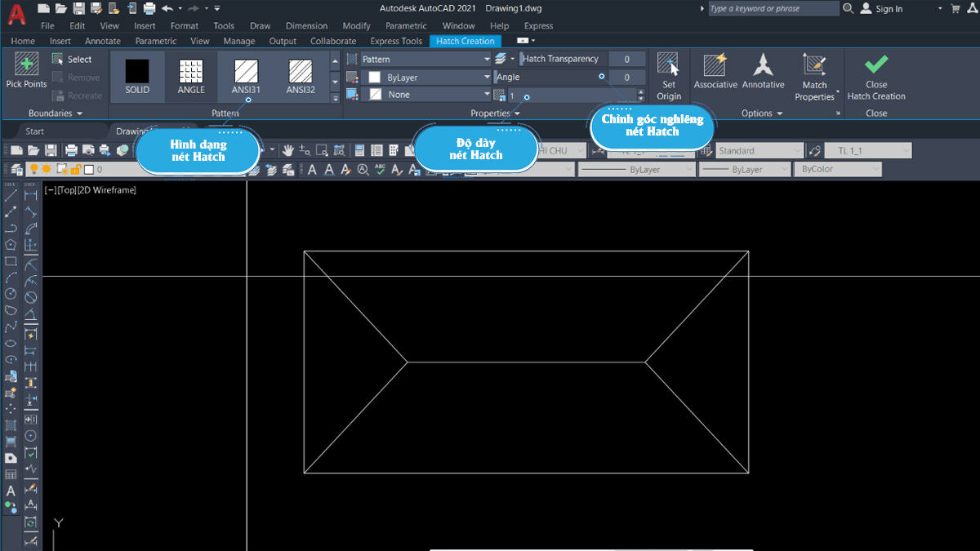
Task: Open the hatch color ByLayer dropdown
Action: tap(426, 77)
